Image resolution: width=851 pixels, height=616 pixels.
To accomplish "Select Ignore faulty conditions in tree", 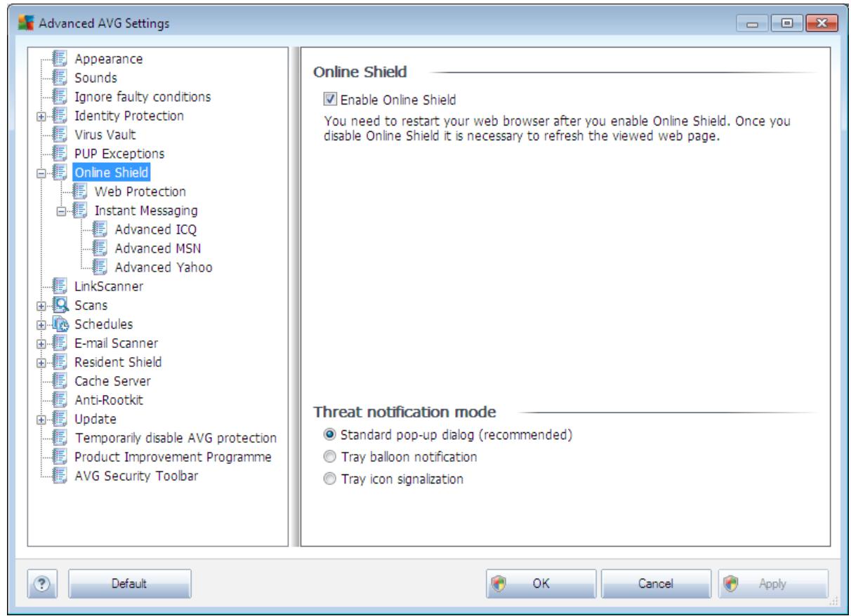I will coord(143,97).
